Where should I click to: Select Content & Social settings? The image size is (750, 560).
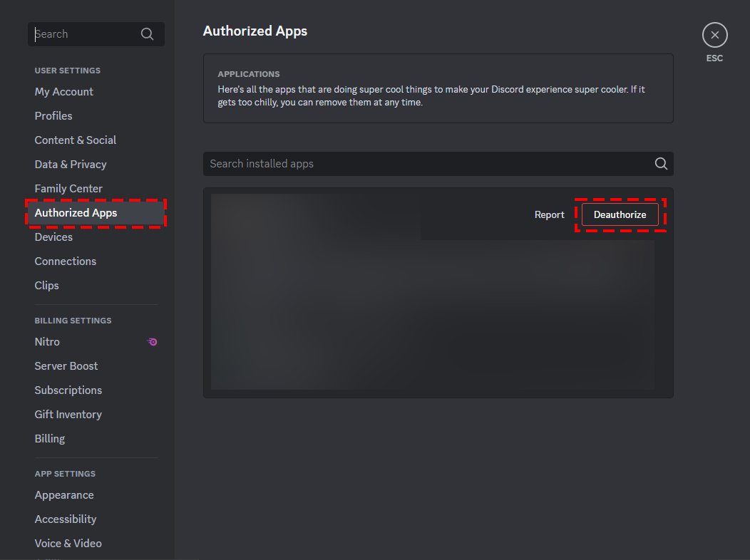pyautogui.click(x=75, y=140)
